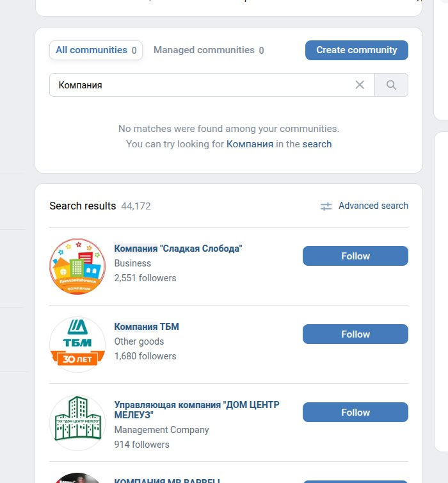This screenshot has width=448, height=483.
Task: Switch to the Managed communities tab
Action: (x=209, y=50)
